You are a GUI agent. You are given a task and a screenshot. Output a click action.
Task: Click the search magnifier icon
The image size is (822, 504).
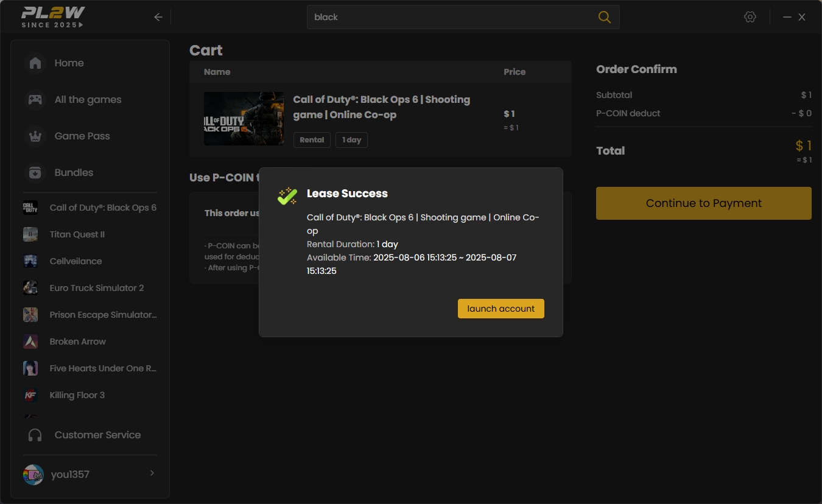point(605,17)
